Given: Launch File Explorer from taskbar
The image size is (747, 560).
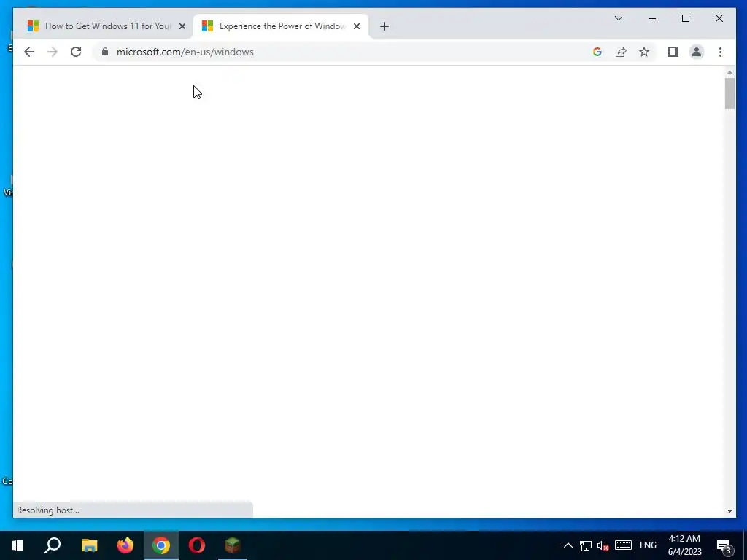Looking at the screenshot, I should point(89,545).
